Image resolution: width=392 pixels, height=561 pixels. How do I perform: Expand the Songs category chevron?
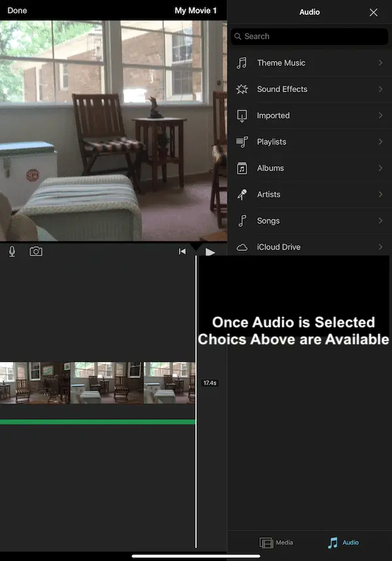(x=380, y=221)
